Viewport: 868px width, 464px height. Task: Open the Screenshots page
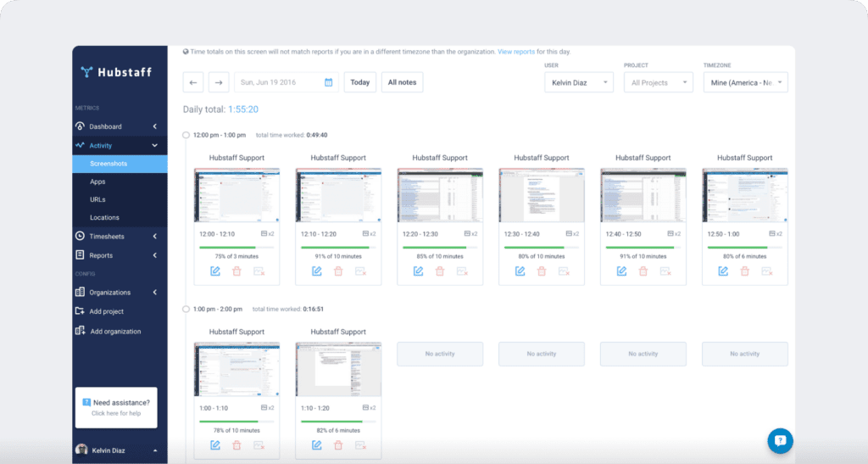120,164
